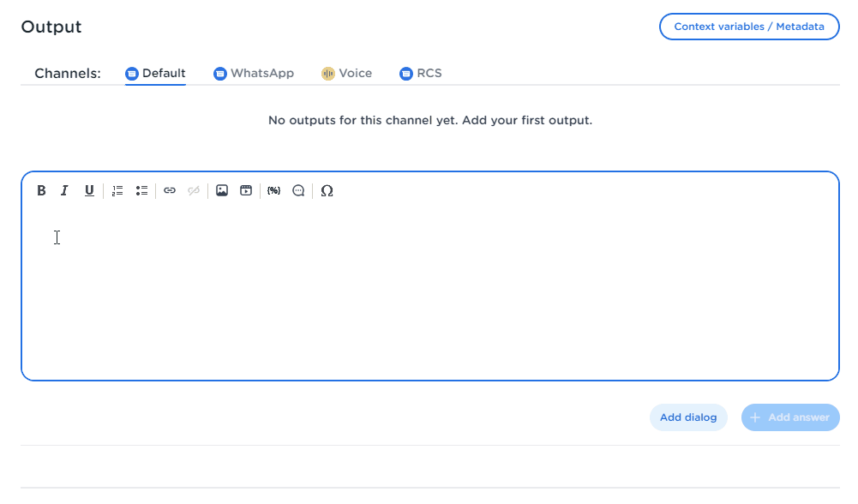Open the emoji picker icon
Screen dimensions: 858x504
coord(298,190)
